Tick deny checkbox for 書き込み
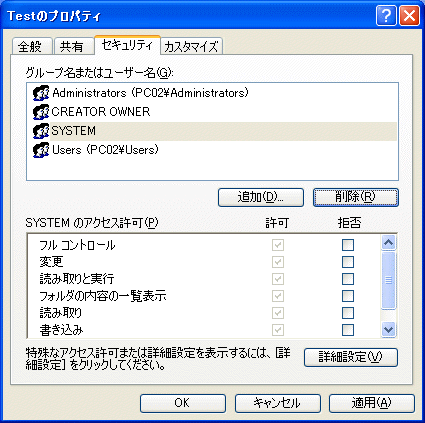425x423 pixels. pyautogui.click(x=348, y=330)
